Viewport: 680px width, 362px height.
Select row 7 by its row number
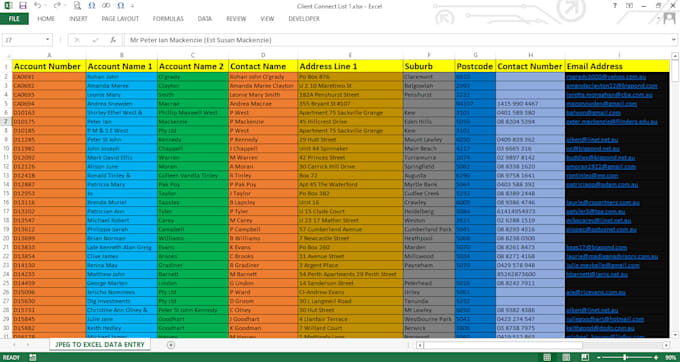click(x=6, y=122)
